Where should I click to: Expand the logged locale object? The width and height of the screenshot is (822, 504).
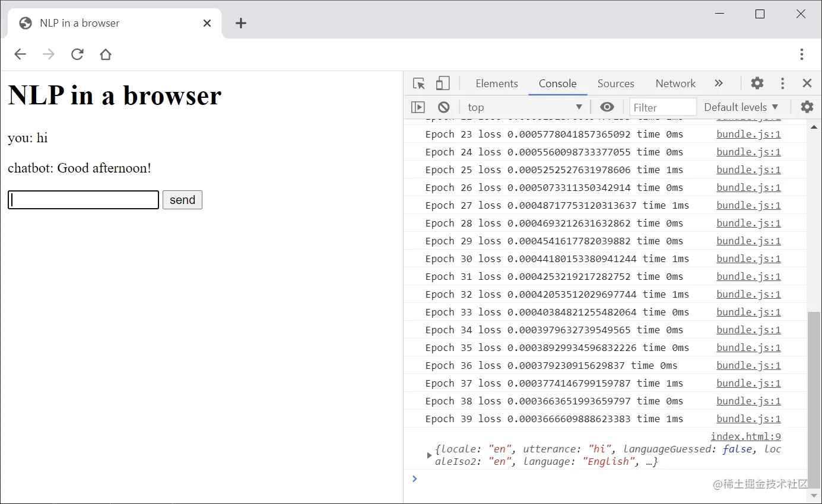pos(429,455)
